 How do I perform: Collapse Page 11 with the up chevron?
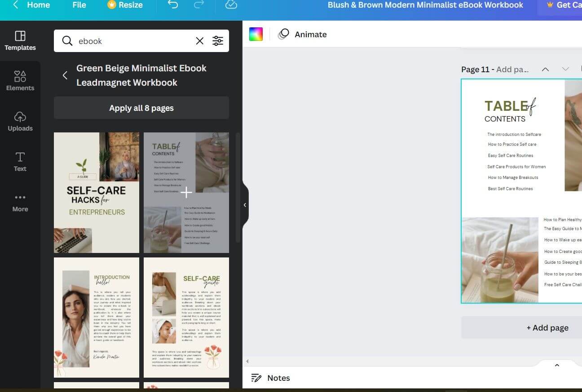[545, 69]
